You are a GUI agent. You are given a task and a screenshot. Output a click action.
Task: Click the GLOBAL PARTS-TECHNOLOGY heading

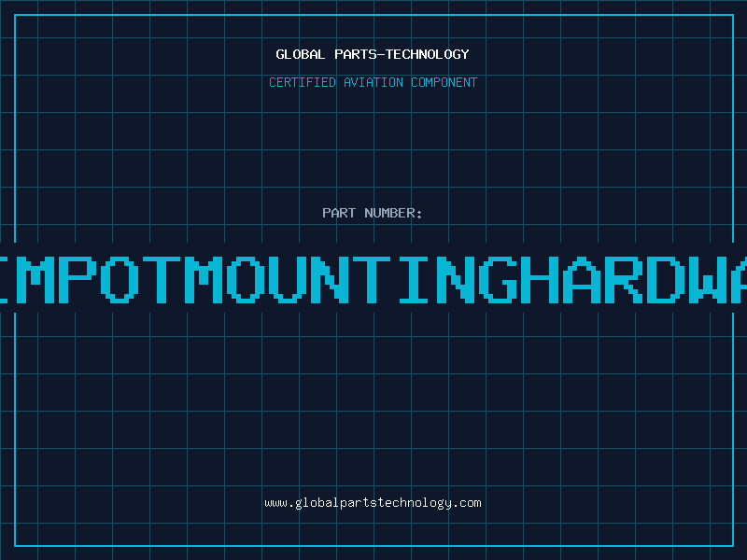373,54
